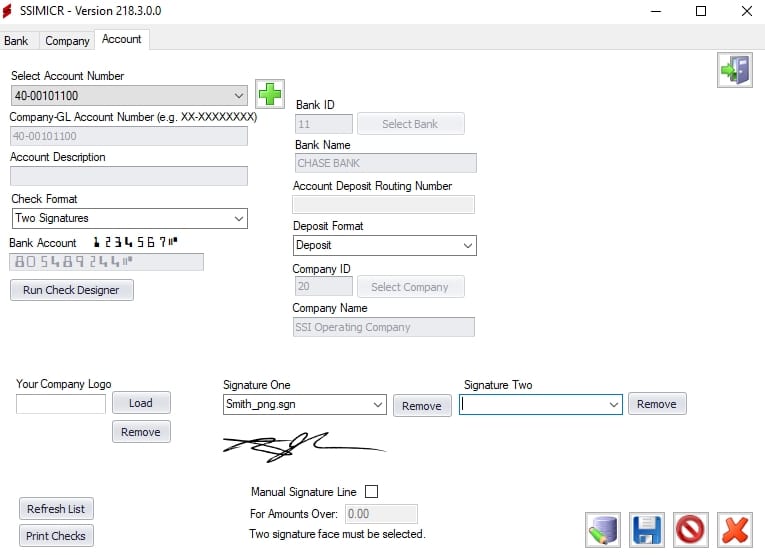Expand the Signature One dropdown
This screenshot has height=555, width=765.
[304, 404]
